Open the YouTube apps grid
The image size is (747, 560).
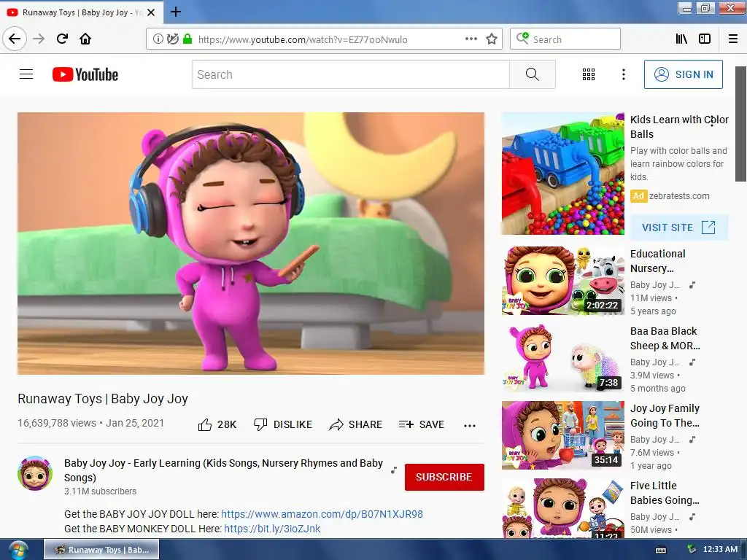tap(589, 74)
